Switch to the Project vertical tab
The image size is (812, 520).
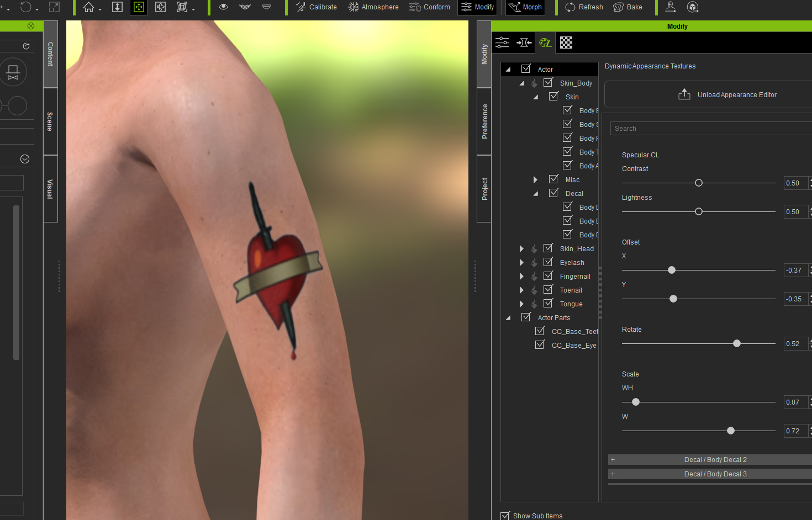click(x=484, y=189)
